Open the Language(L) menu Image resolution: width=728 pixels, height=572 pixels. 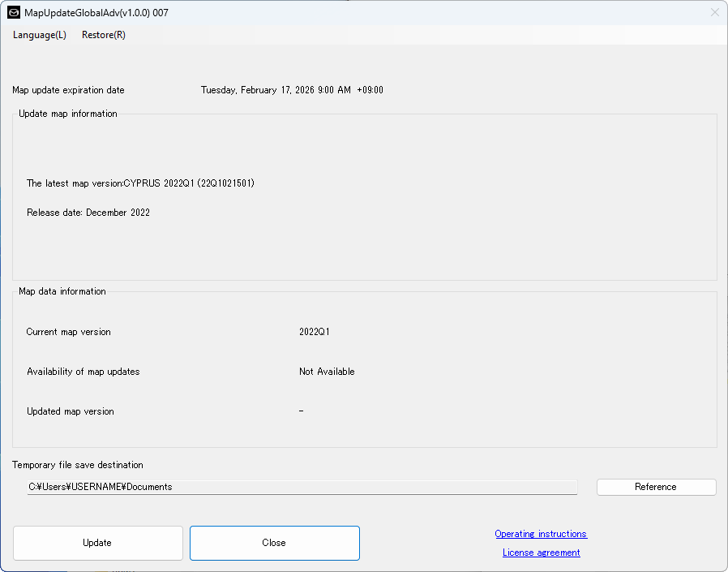click(x=40, y=35)
